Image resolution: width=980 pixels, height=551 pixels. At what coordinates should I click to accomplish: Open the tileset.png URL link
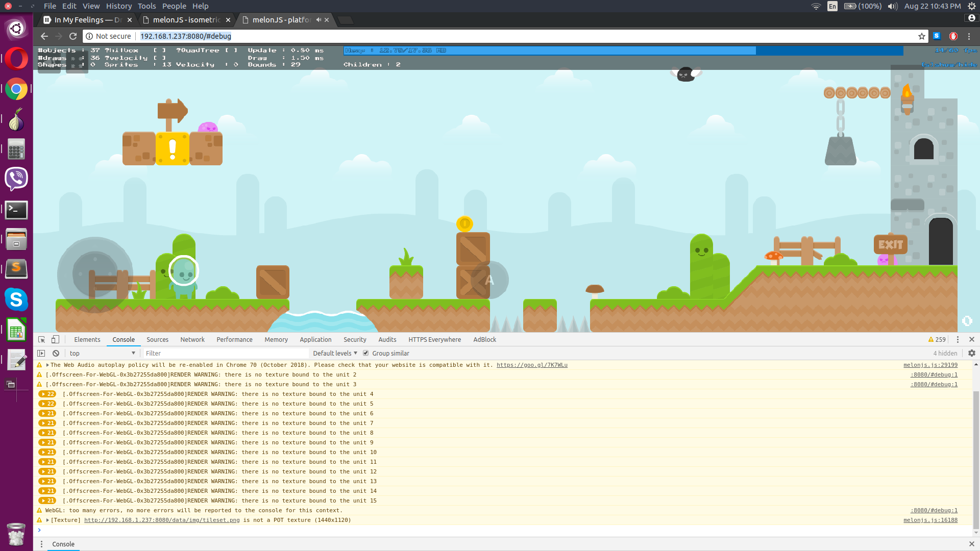[x=162, y=520]
